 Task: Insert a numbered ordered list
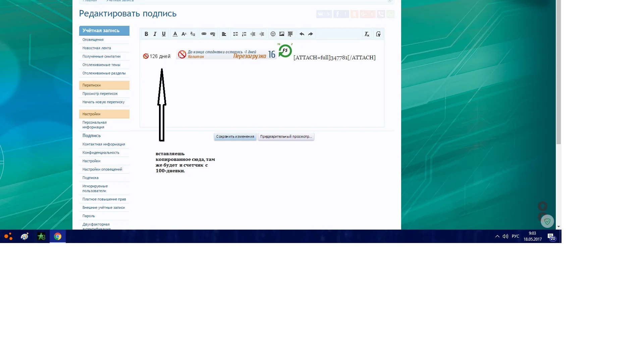[244, 34]
